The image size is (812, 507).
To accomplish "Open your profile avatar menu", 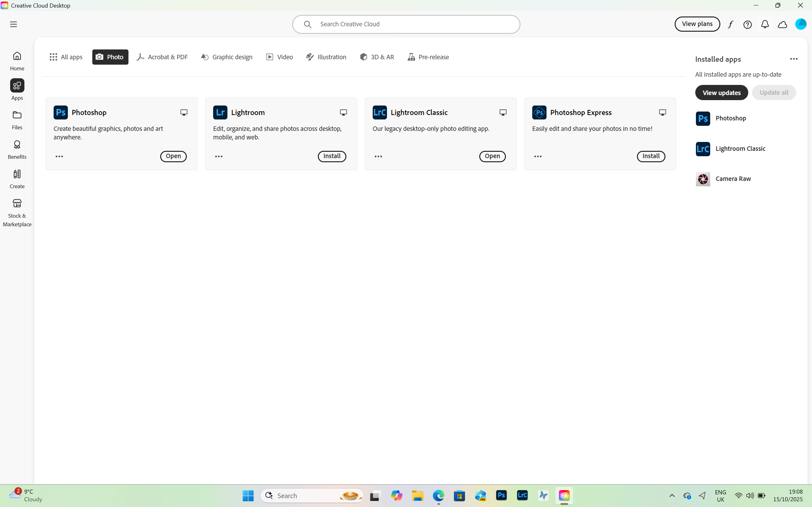I will pos(801,24).
